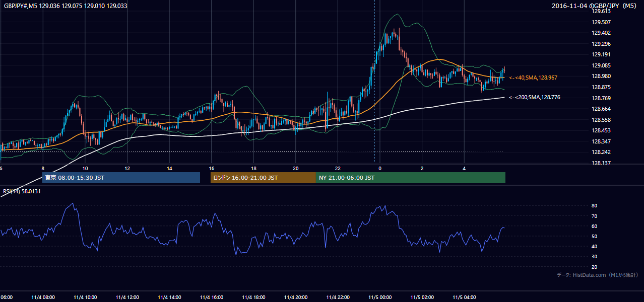Click the 11/4 10:00 time label

85,297
